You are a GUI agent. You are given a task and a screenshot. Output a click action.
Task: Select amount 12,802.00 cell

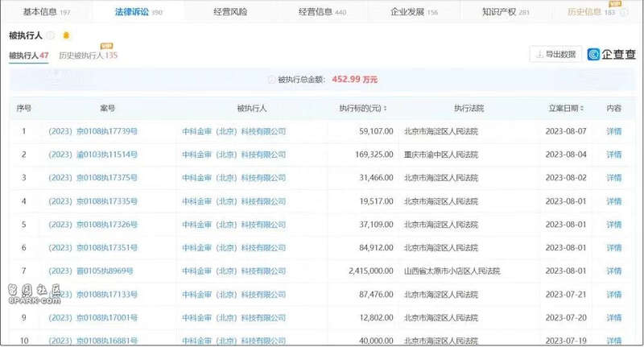coord(376,317)
